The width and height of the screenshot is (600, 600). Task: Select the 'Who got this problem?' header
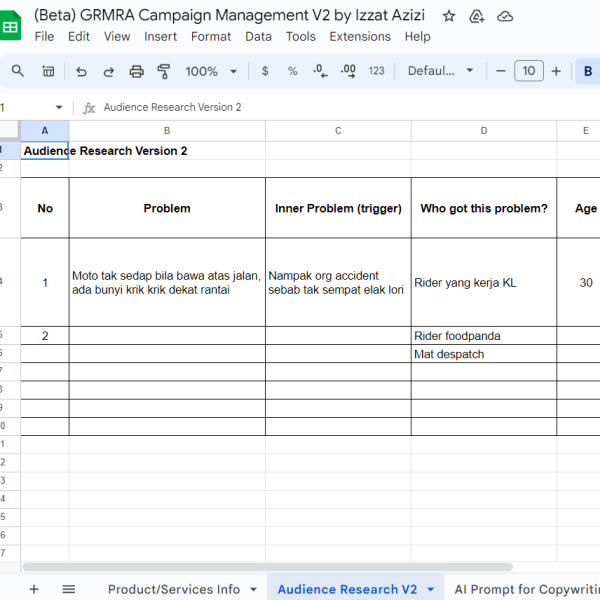[484, 208]
